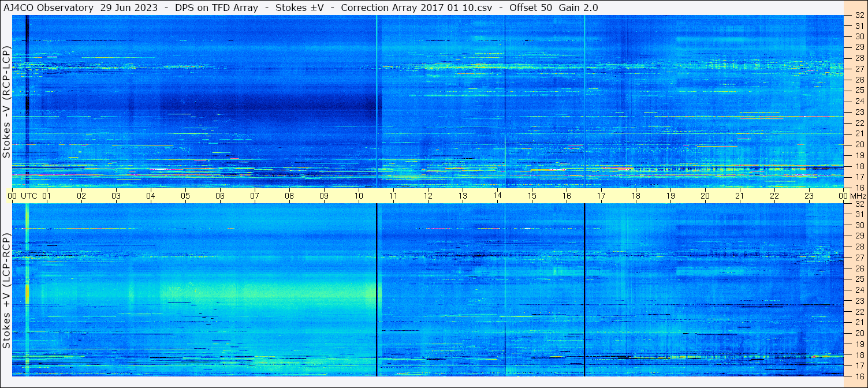The height and width of the screenshot is (388, 868).
Task: Select the 08 hour tick on time axis
Action: 289,196
